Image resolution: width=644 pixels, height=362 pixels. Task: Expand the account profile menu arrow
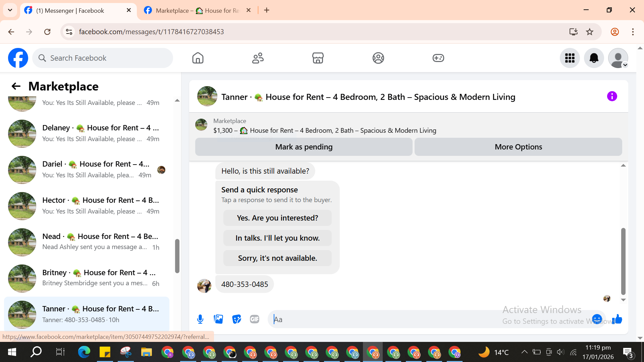tap(625, 65)
